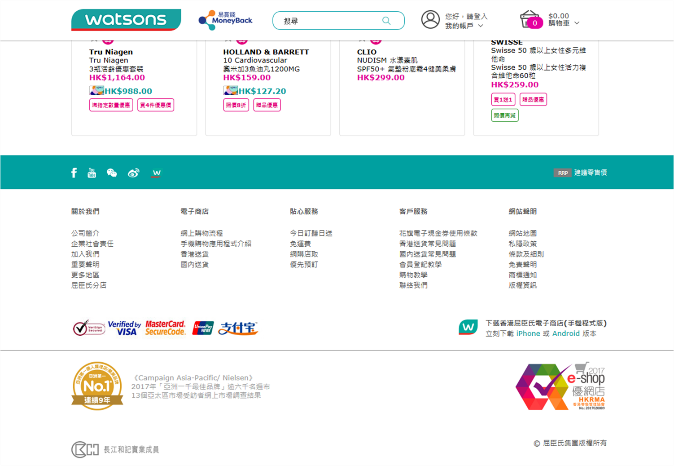674x466 pixels.
Task: Click the Alipay payment logo
Action: click(x=238, y=328)
